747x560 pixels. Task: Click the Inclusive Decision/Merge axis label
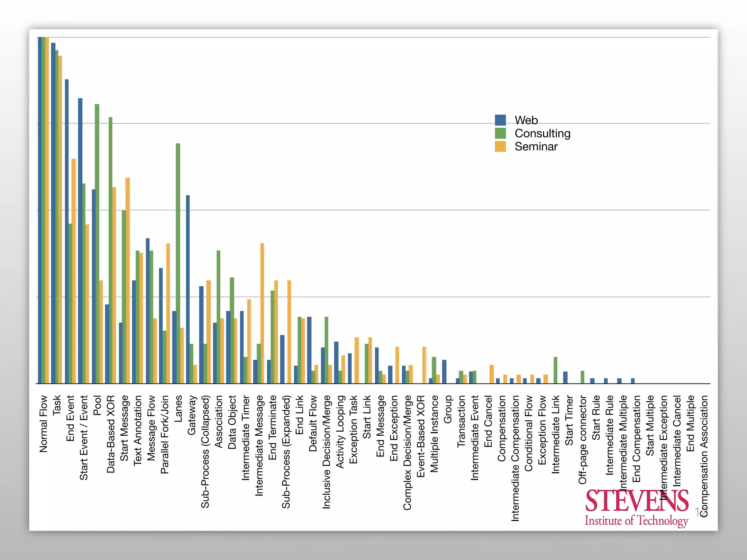click(x=326, y=451)
